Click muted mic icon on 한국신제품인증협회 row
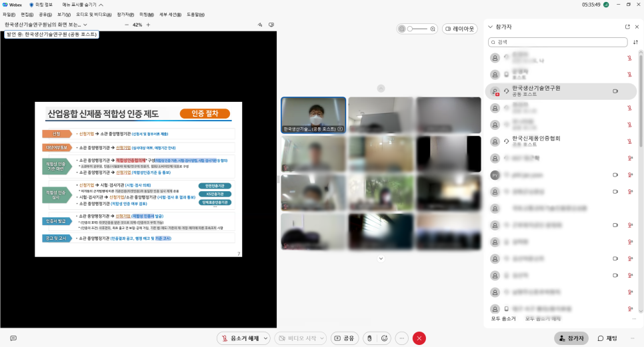The width and height of the screenshot is (644, 347). click(x=629, y=141)
